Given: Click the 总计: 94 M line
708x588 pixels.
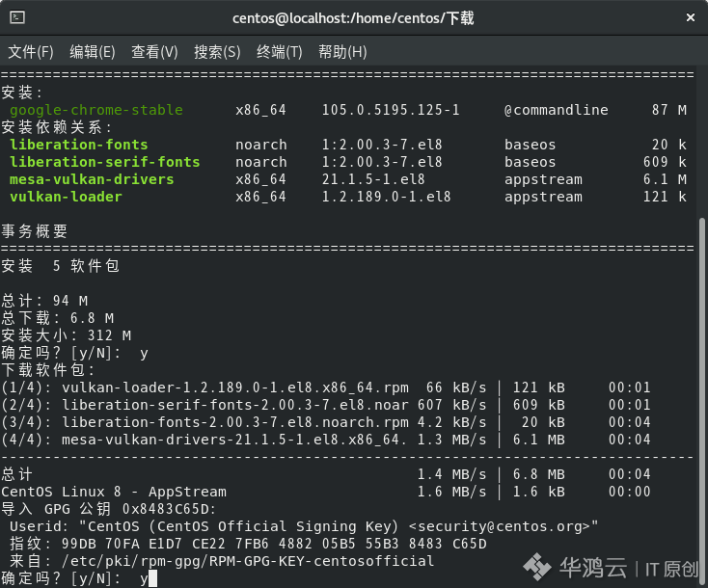Looking at the screenshot, I should click(x=44, y=301).
